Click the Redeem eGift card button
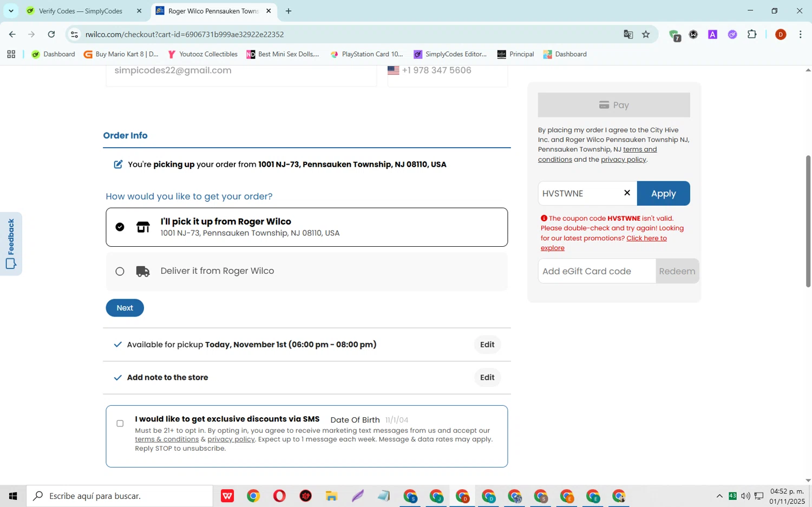This screenshot has width=812, height=507. [x=677, y=271]
